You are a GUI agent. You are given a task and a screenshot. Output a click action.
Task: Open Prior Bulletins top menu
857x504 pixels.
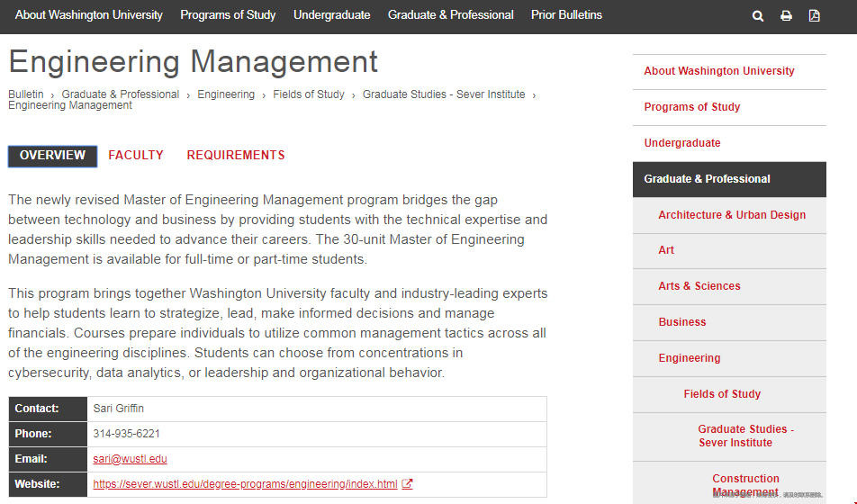pos(567,14)
